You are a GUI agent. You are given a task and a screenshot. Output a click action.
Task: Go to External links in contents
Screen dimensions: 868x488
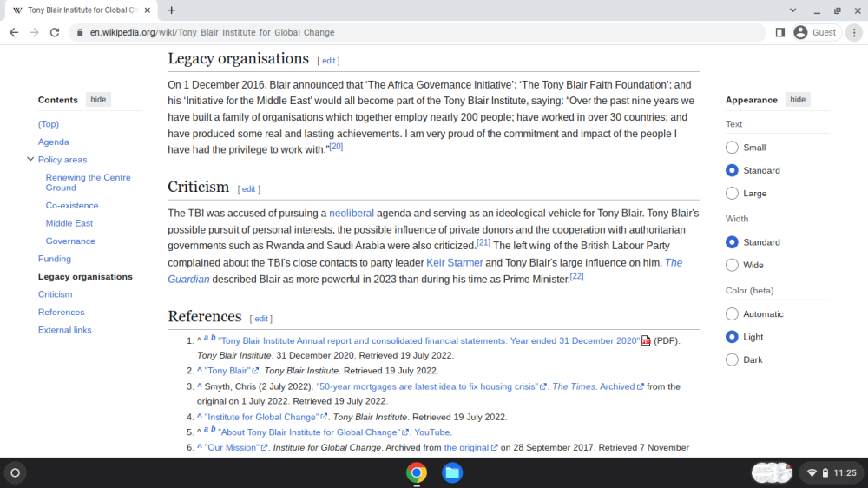coord(65,330)
